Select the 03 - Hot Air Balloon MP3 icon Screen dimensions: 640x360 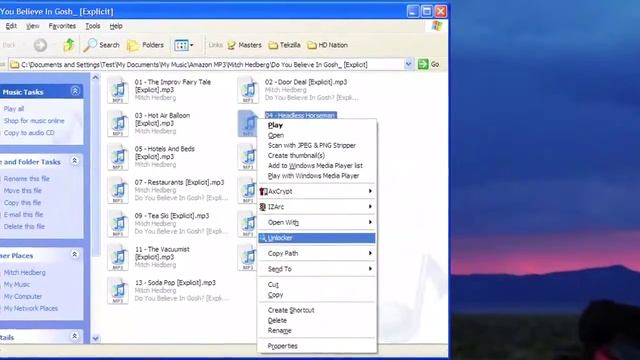pyautogui.click(x=118, y=123)
